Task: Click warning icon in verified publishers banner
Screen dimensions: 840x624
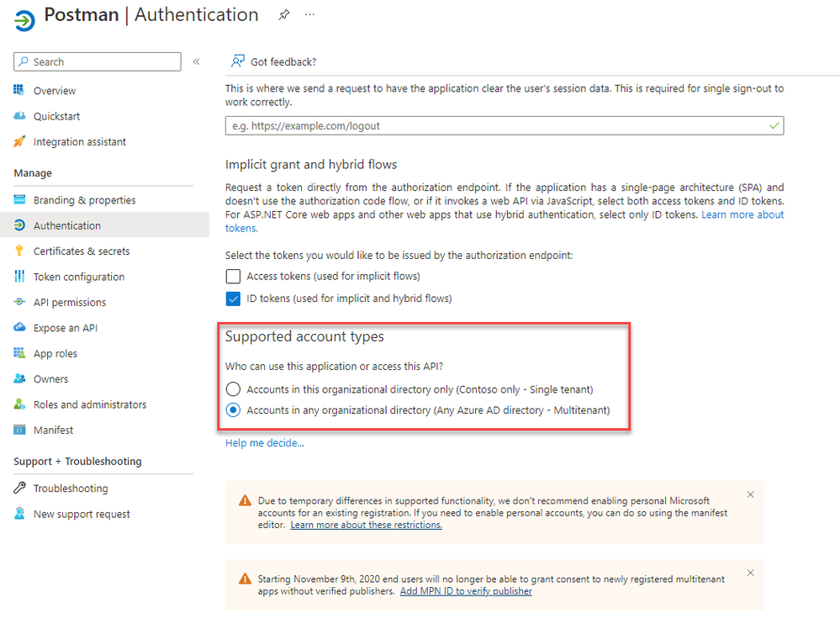Action: (x=245, y=579)
